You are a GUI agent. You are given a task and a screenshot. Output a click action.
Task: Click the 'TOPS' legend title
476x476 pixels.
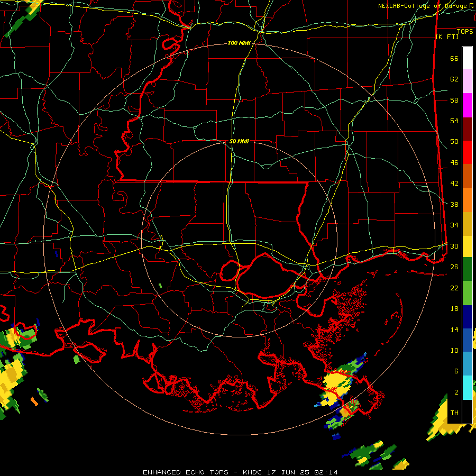coord(465,32)
